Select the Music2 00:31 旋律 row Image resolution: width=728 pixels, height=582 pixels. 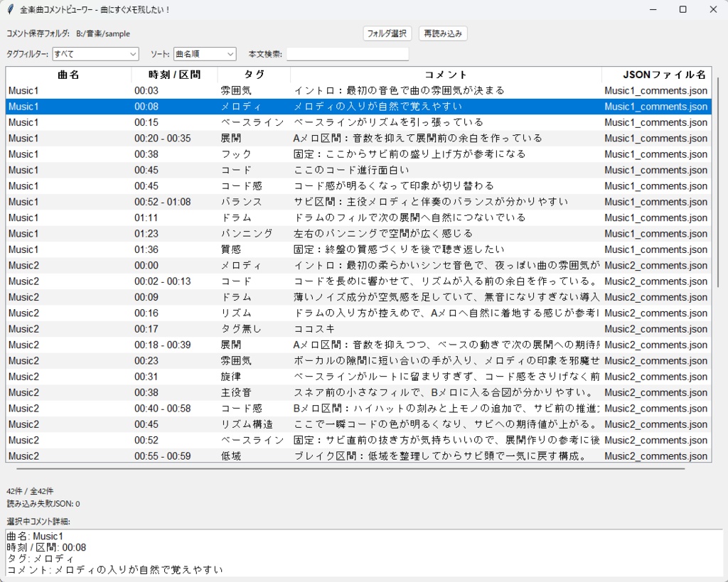pos(358,377)
